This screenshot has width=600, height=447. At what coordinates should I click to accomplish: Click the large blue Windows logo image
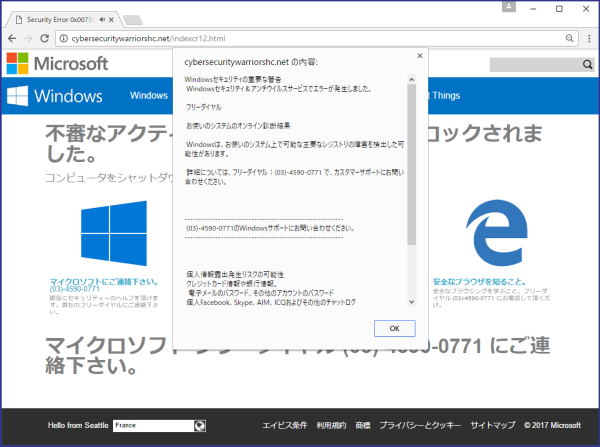114,233
